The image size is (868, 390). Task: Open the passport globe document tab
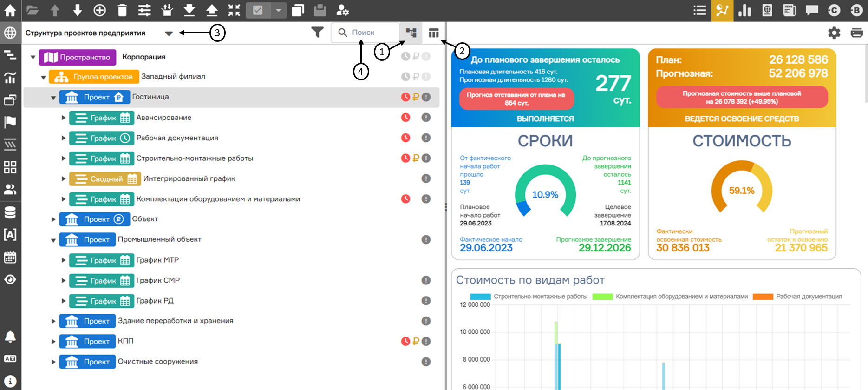pos(767,10)
